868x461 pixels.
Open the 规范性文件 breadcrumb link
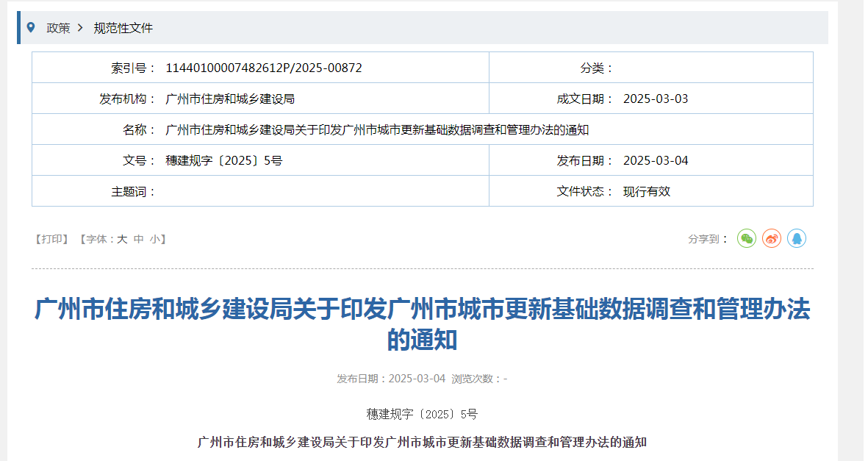[122, 27]
